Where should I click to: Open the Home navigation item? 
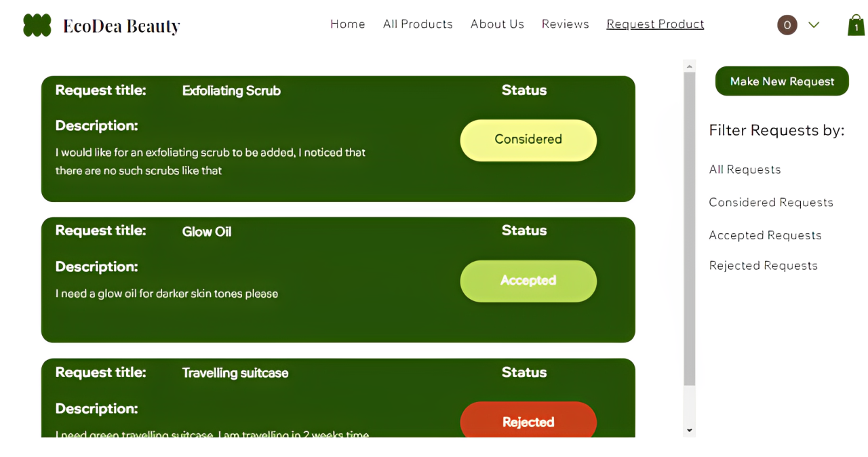coord(348,24)
